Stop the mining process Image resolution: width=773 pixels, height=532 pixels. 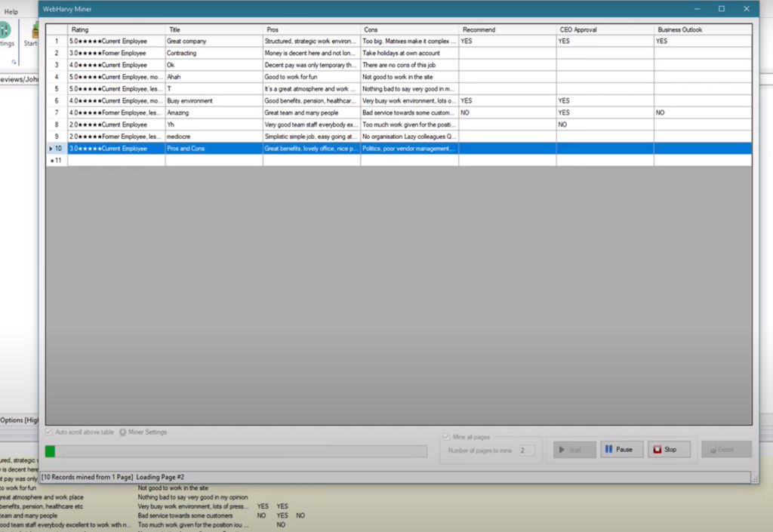(669, 450)
